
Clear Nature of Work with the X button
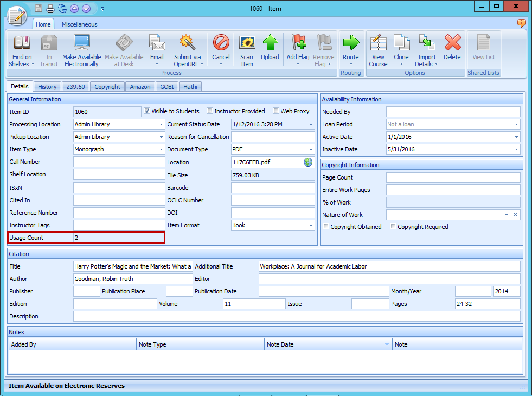[515, 214]
